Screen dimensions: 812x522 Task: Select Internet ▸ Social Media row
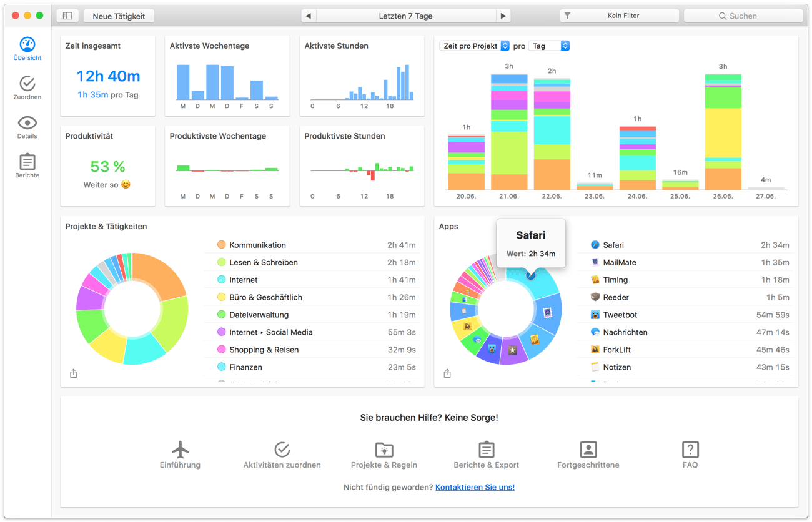click(314, 332)
